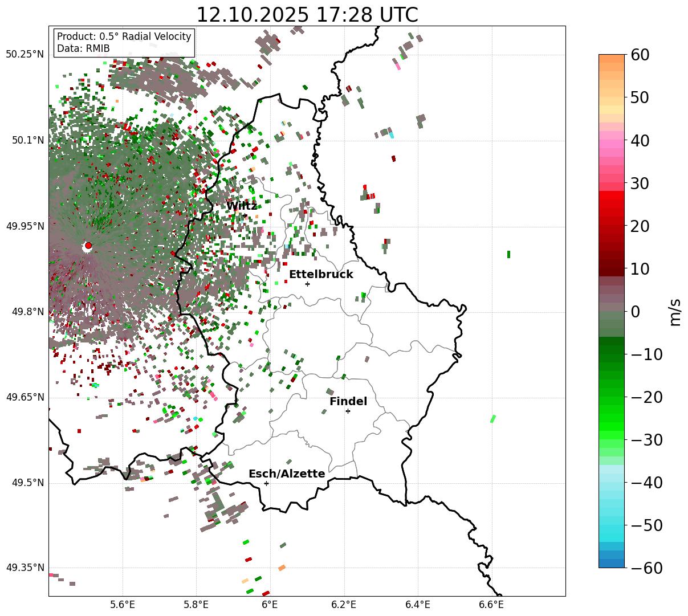The image size is (688, 616).
Task: Click the colorbar tick label −50
Action: click(x=646, y=525)
